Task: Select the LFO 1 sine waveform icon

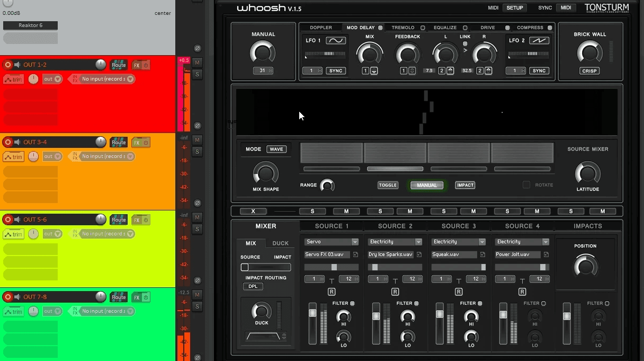Action: [x=336, y=40]
